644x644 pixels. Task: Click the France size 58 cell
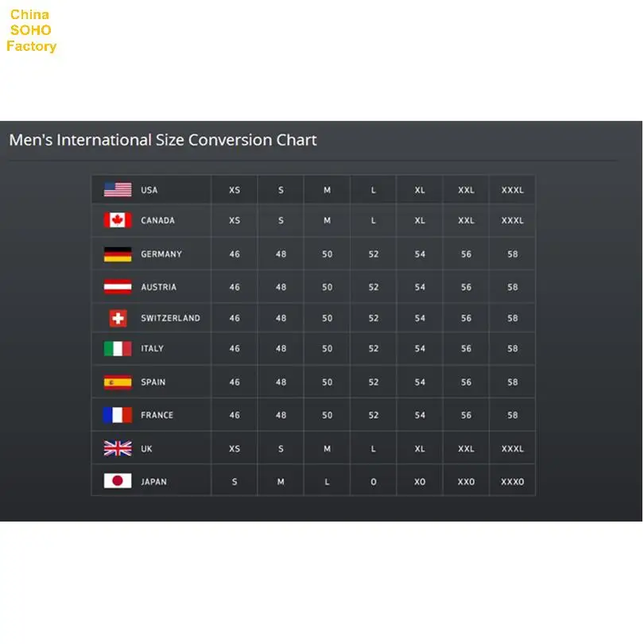pos(512,415)
